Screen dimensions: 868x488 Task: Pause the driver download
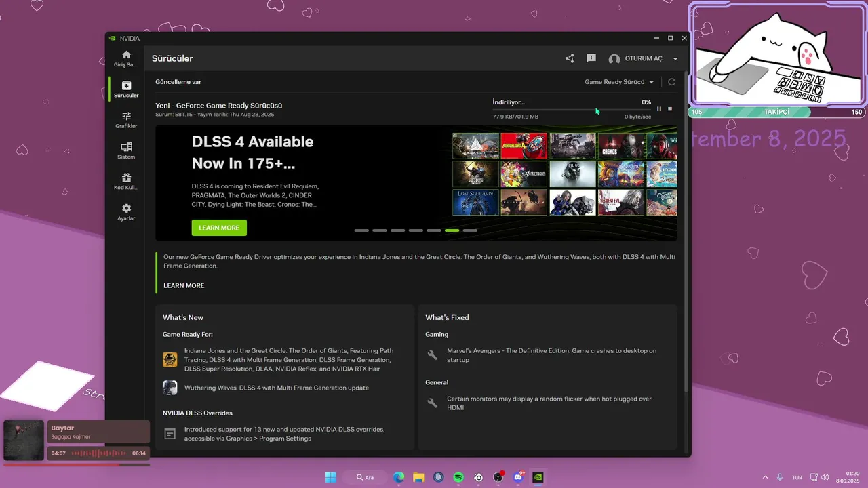tap(658, 108)
